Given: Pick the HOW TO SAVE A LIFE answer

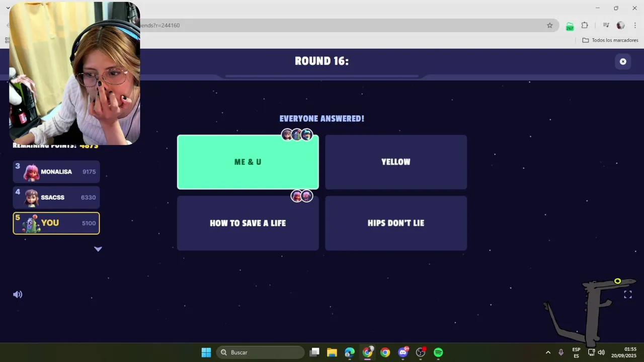Looking at the screenshot, I should [x=248, y=223].
